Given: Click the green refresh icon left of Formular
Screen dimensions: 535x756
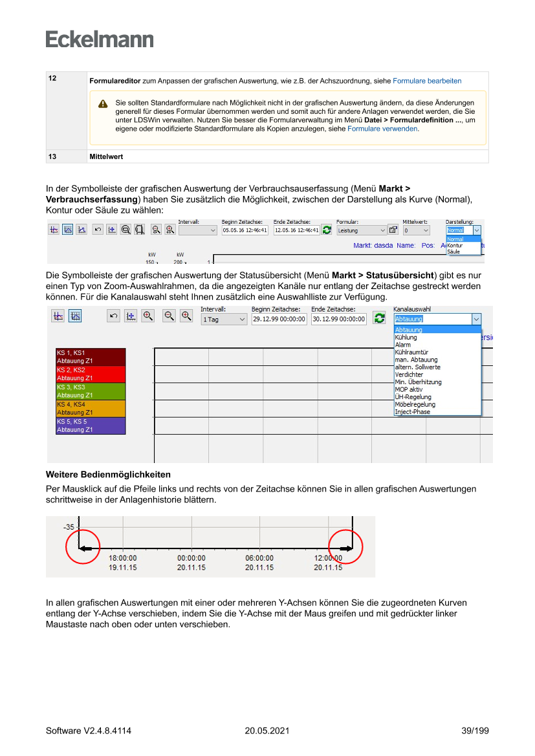Looking at the screenshot, I should 327,230.
